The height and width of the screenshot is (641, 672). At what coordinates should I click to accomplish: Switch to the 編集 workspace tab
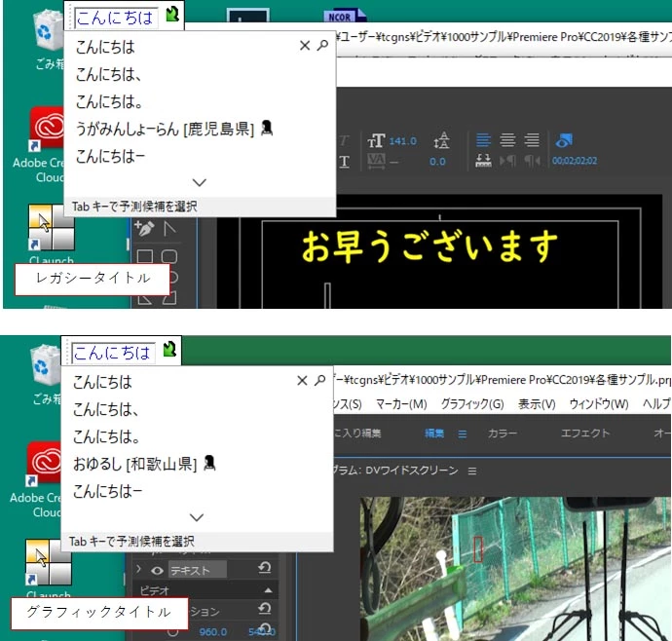tap(434, 434)
